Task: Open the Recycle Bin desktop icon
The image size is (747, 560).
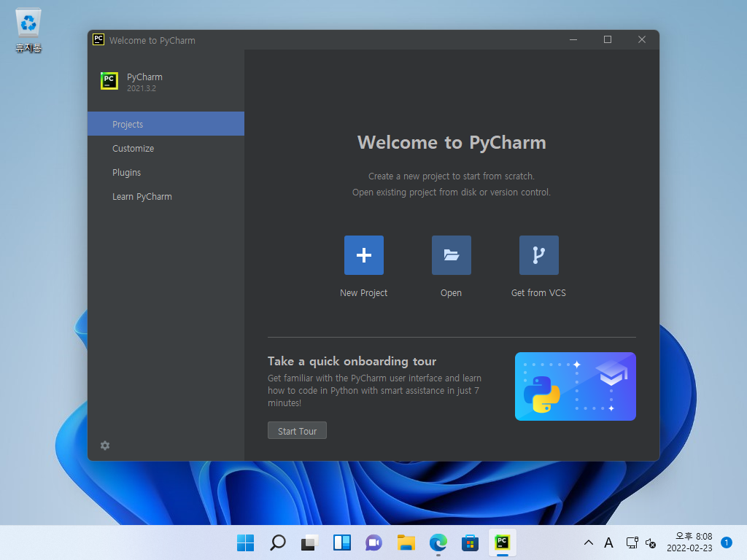Action: (x=28, y=31)
